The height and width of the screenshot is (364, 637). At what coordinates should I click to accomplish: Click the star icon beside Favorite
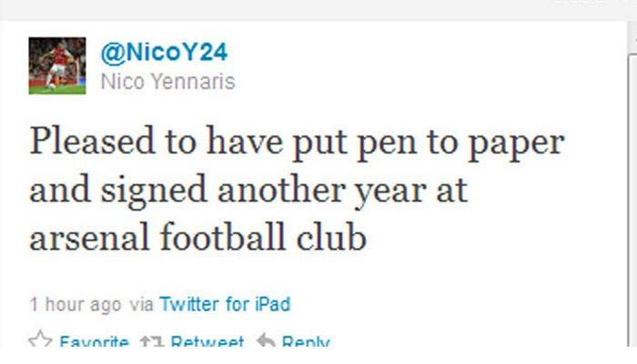[x=39, y=341]
